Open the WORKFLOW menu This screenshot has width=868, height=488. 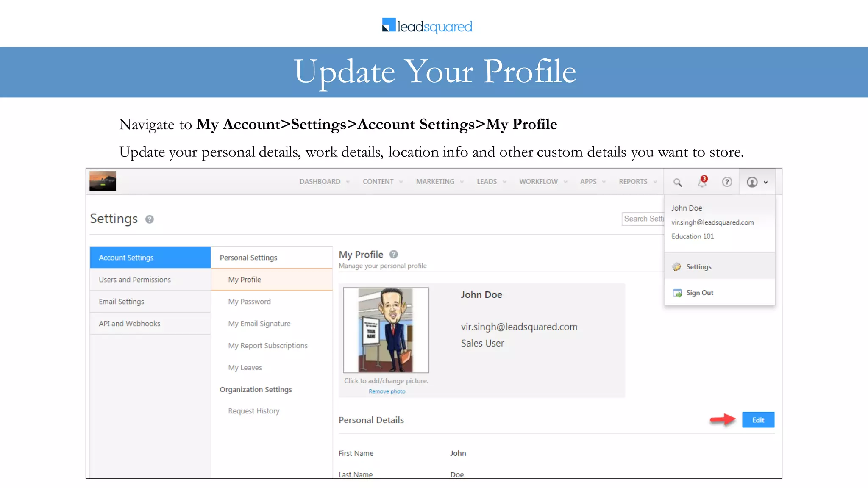tap(538, 181)
